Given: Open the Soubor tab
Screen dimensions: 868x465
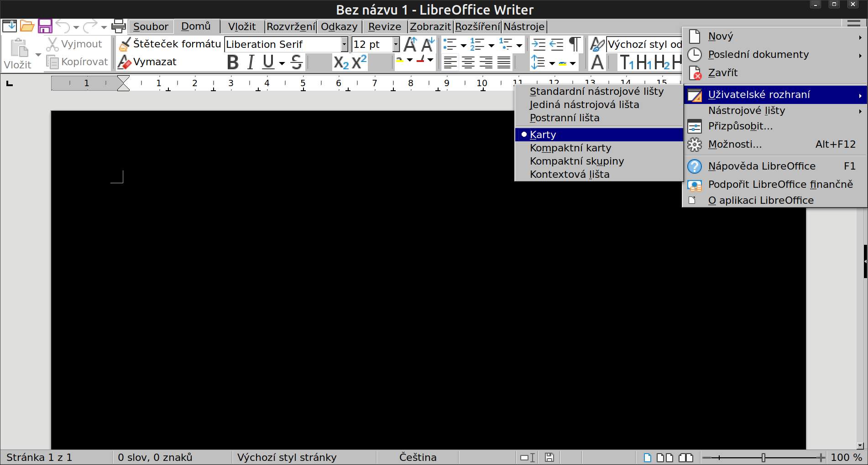Looking at the screenshot, I should click(x=151, y=26).
